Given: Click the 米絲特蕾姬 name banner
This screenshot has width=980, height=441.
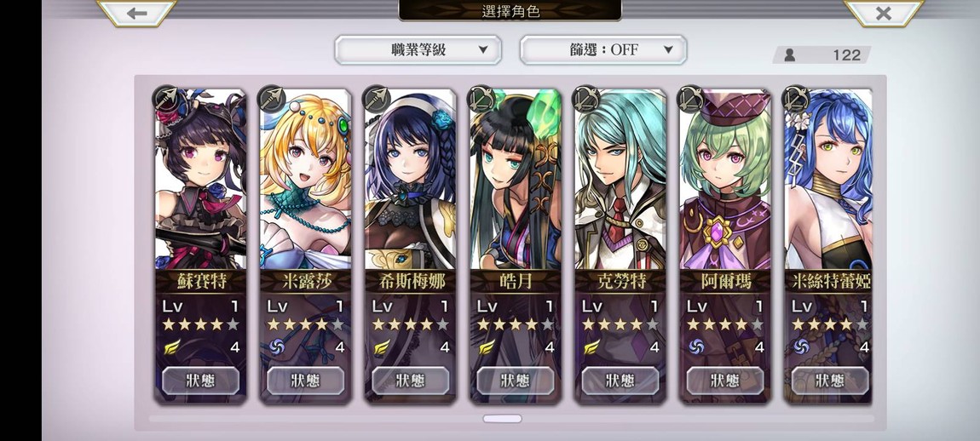Looking at the screenshot, I should coord(829,282).
